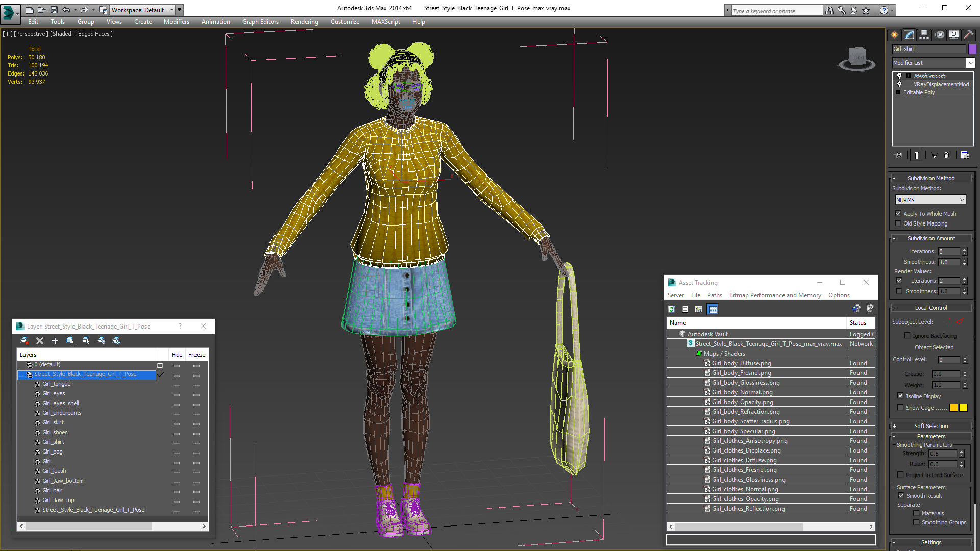This screenshot has width=980, height=551.
Task: Open the Modify command panel tab
Action: click(x=909, y=35)
